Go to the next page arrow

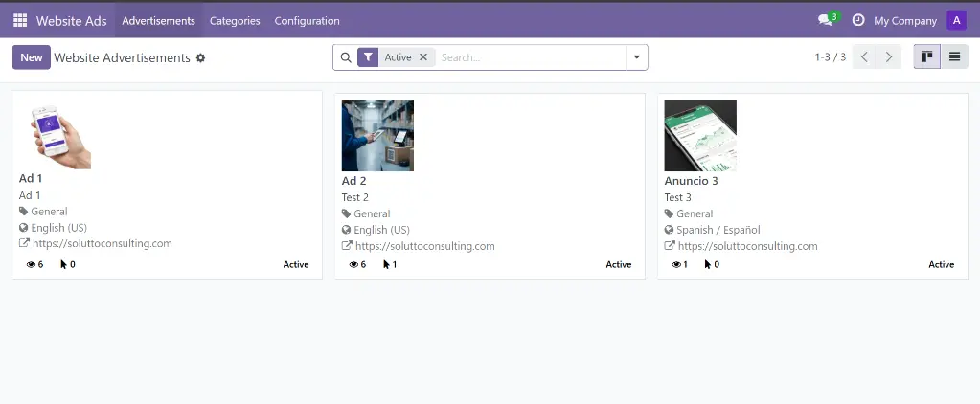890,57
